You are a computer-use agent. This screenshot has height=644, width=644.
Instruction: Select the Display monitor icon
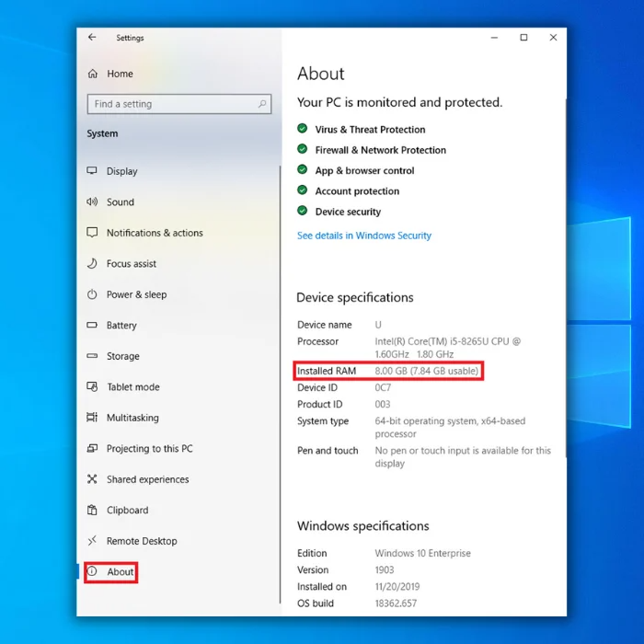click(92, 171)
